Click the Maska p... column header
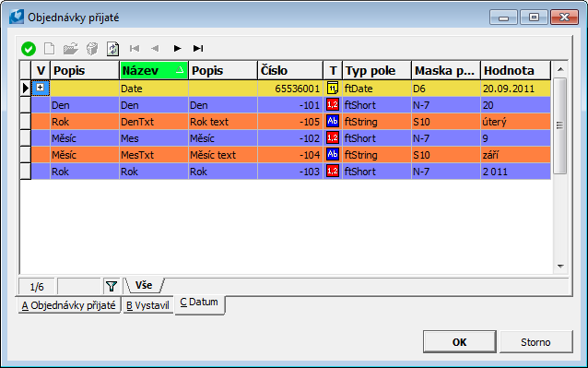 coord(446,70)
